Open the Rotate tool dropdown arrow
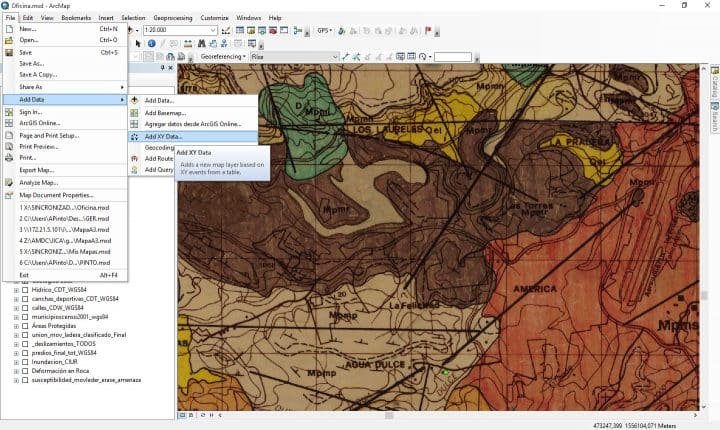 (x=430, y=57)
